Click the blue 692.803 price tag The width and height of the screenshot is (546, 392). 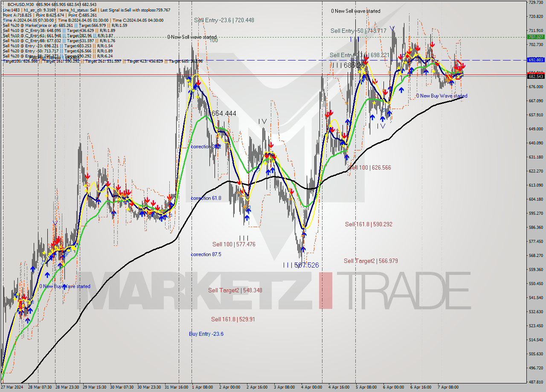pyautogui.click(x=536, y=60)
